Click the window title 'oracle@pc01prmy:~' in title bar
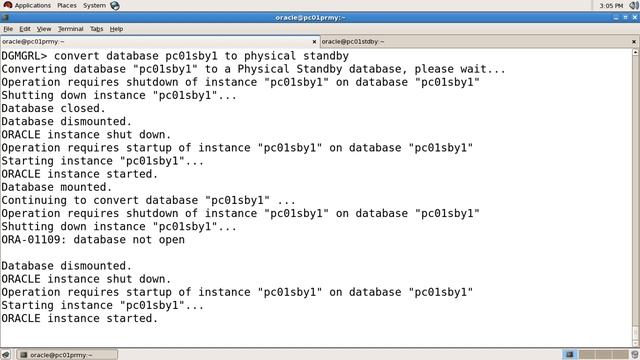Image resolution: width=640 pixels, height=360 pixels. [x=310, y=18]
